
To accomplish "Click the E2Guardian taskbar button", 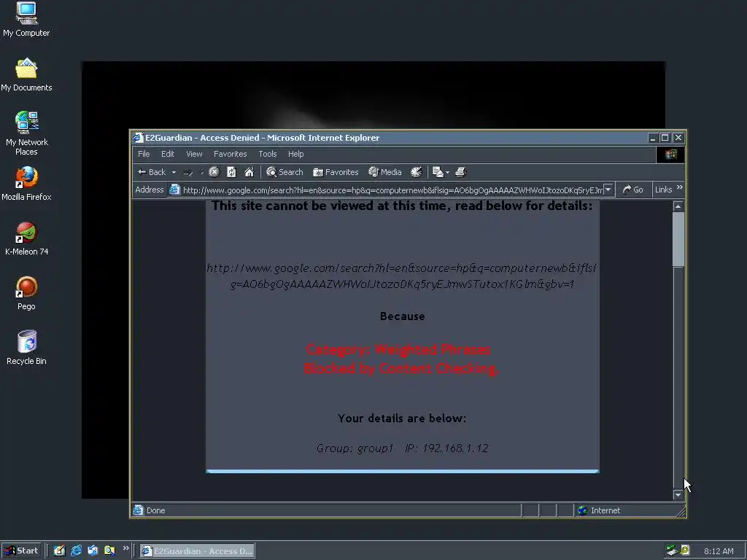I will (x=197, y=551).
